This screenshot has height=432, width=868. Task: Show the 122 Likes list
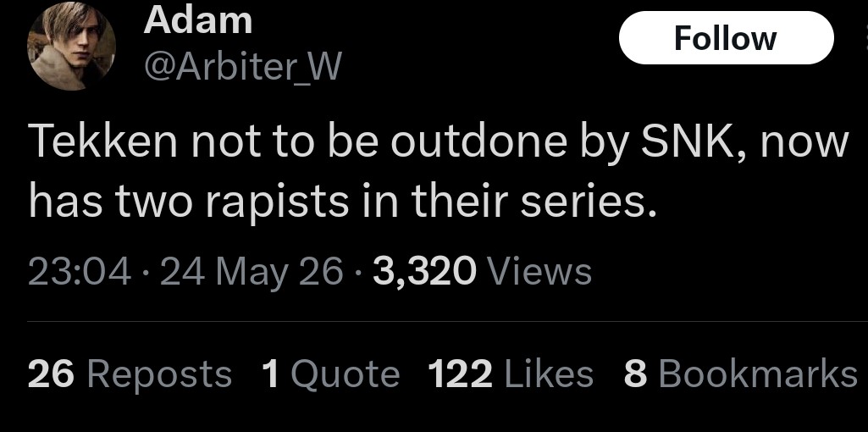(511, 374)
